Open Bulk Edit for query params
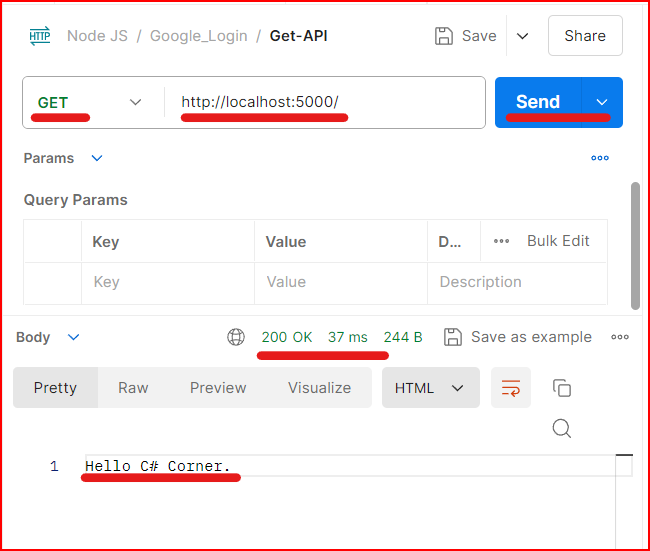The height and width of the screenshot is (551, 650). pos(558,241)
